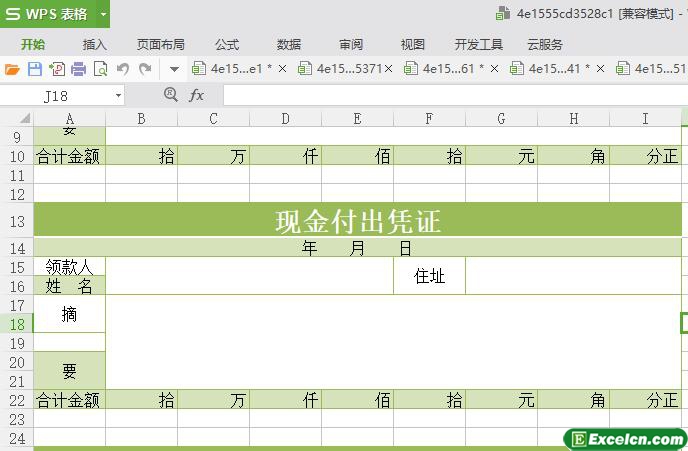Open the 页面布局 ribbon tab

click(160, 44)
